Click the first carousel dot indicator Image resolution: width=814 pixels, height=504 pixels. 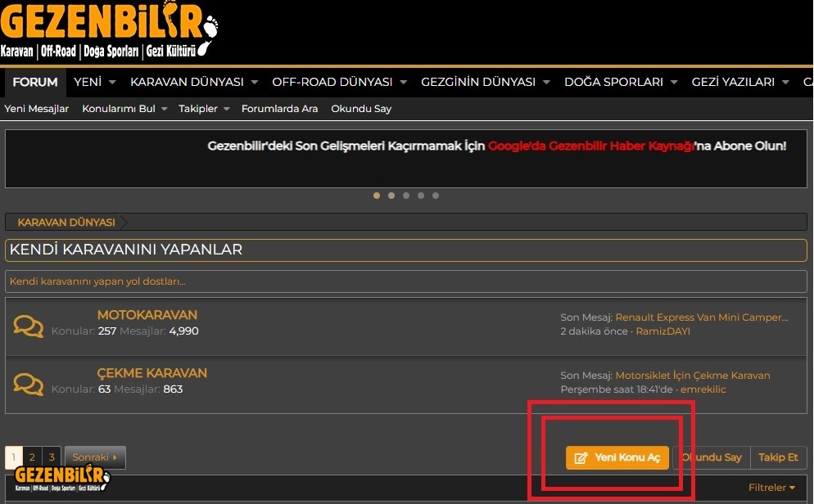[x=377, y=196]
